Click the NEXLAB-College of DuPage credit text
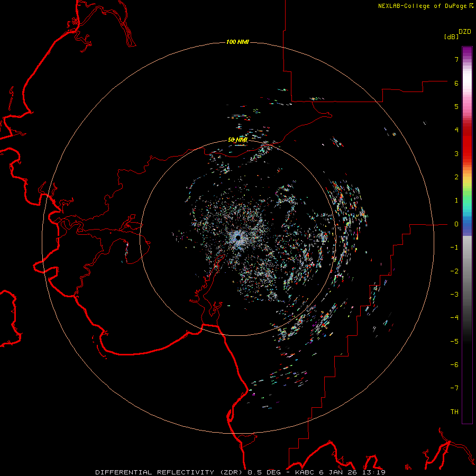The image size is (476, 476). 425,6
